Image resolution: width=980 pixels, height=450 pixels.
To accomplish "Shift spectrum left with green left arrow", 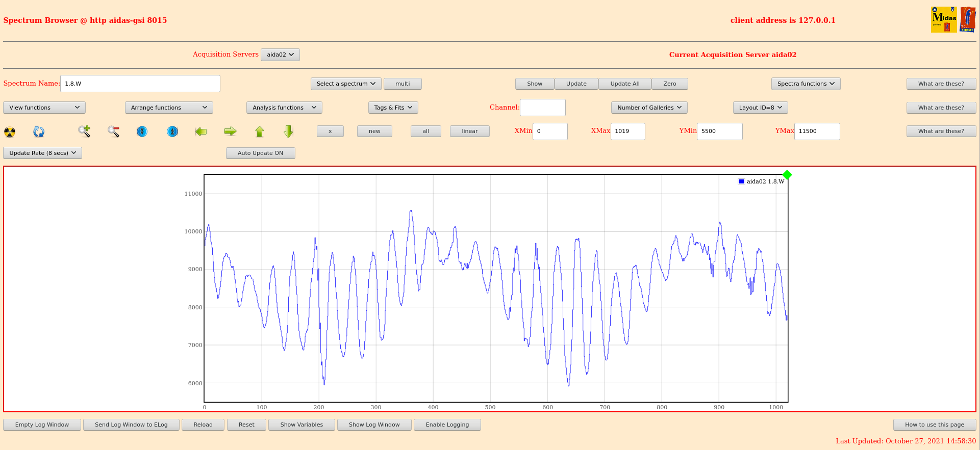I will [x=201, y=131].
